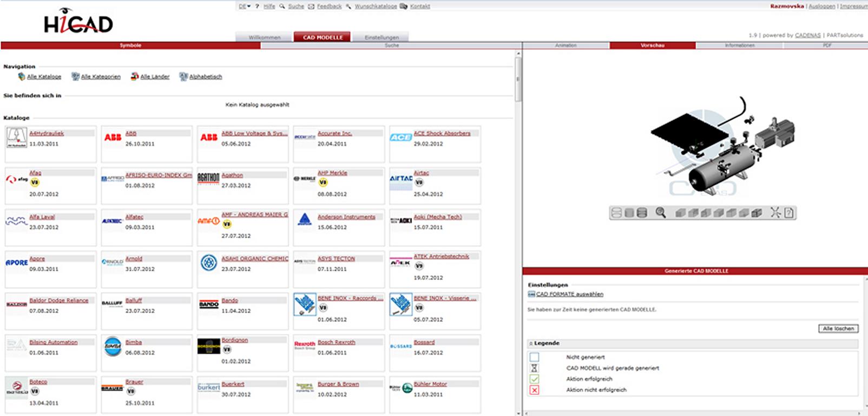Select wireframe display mode in preview toolbar
Image resolution: width=868 pixels, height=416 pixels.
pyautogui.click(x=616, y=213)
